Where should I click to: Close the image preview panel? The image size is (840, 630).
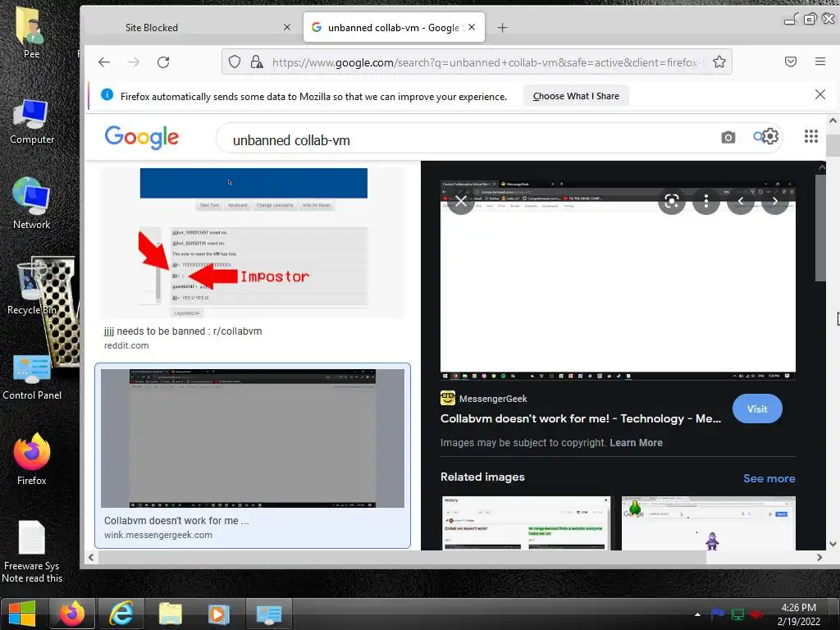[461, 202]
